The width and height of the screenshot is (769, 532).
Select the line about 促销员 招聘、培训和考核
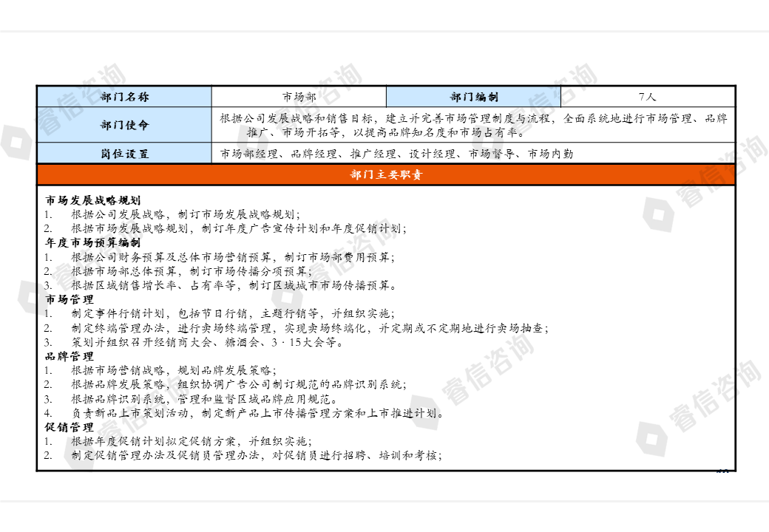point(257,455)
